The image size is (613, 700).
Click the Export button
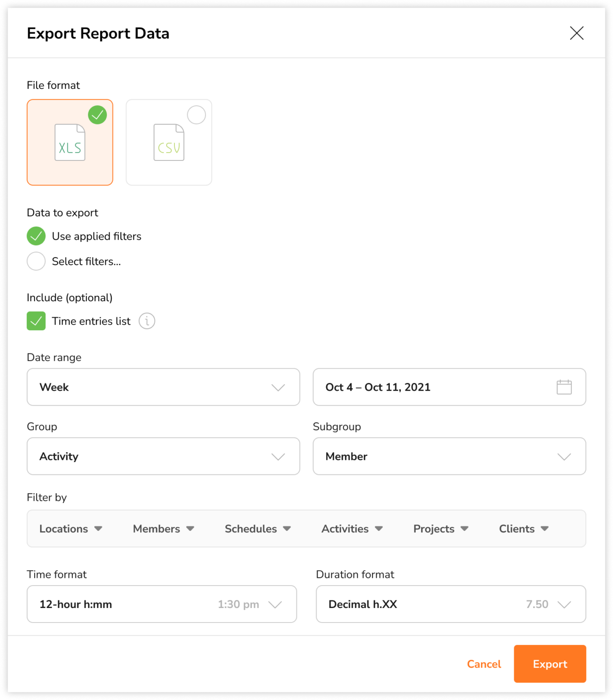coord(549,664)
